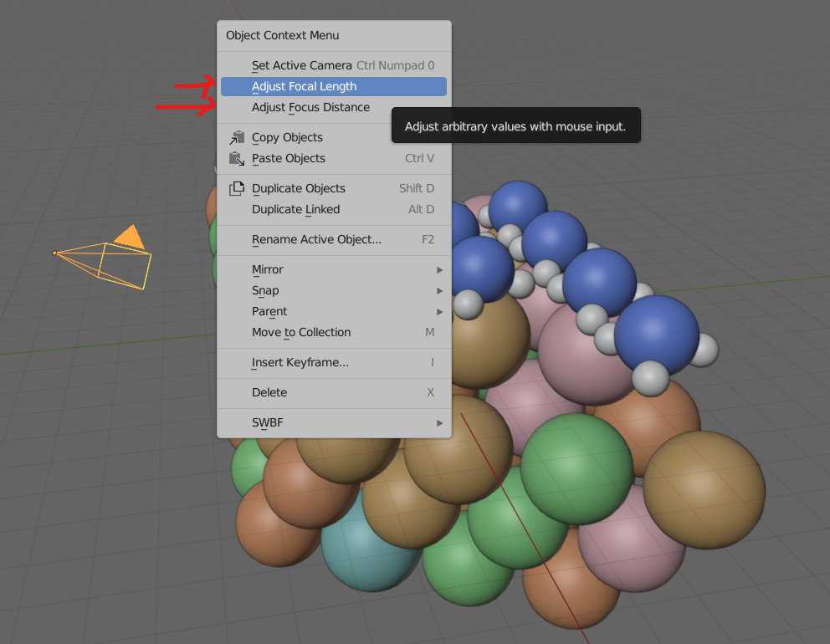Click the Duplicate Objects icon
Image resolution: width=830 pixels, height=644 pixels.
point(237,188)
